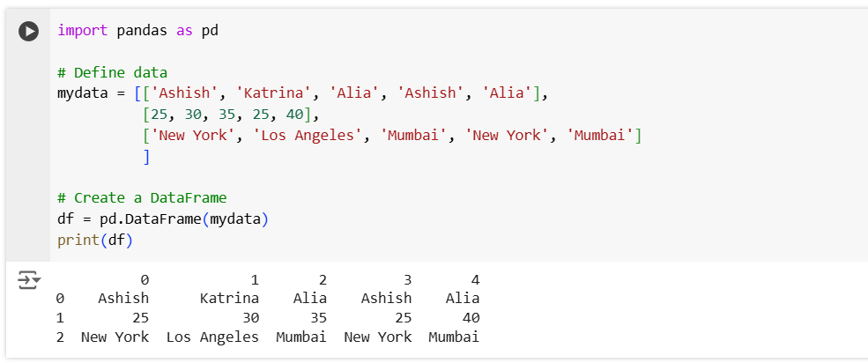Click column header 4 in the output
The width and height of the screenshot is (868, 363).
tap(475, 280)
